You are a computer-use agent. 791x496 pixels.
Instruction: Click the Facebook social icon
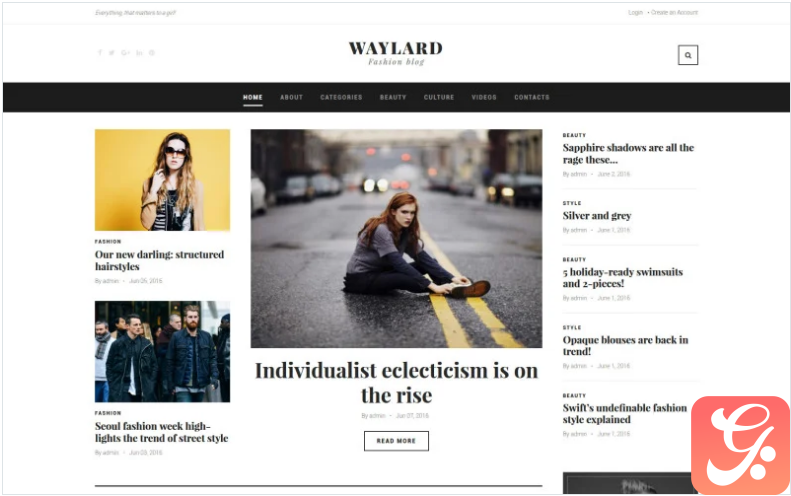[99, 52]
